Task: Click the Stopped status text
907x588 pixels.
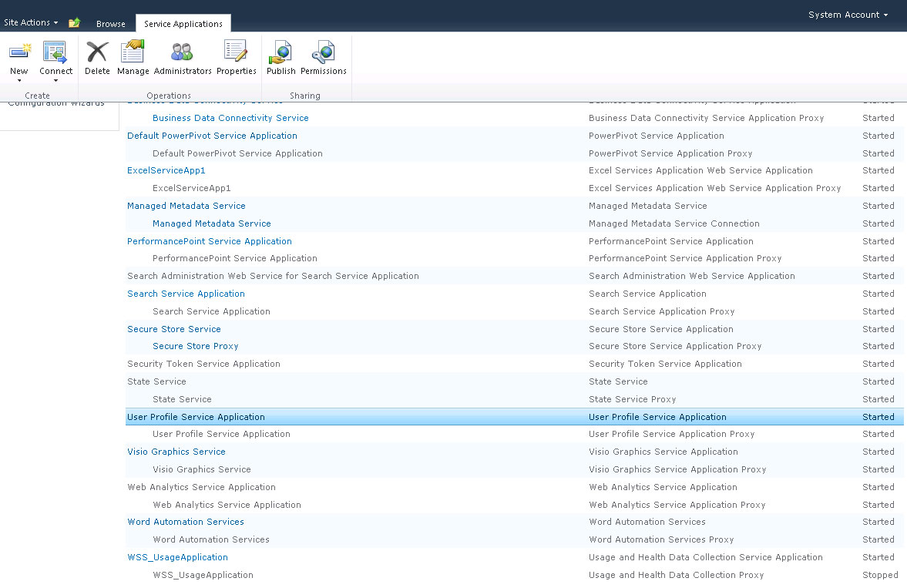Action: tap(880, 575)
